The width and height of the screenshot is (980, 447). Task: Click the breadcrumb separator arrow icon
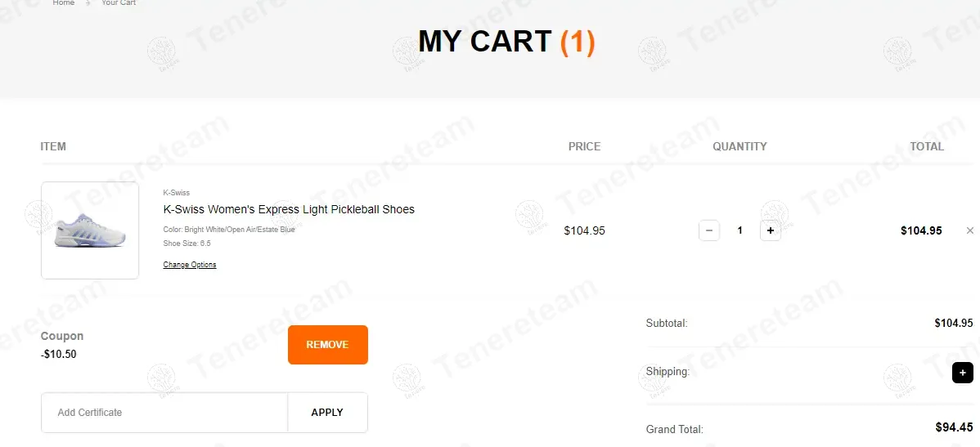[x=88, y=3]
